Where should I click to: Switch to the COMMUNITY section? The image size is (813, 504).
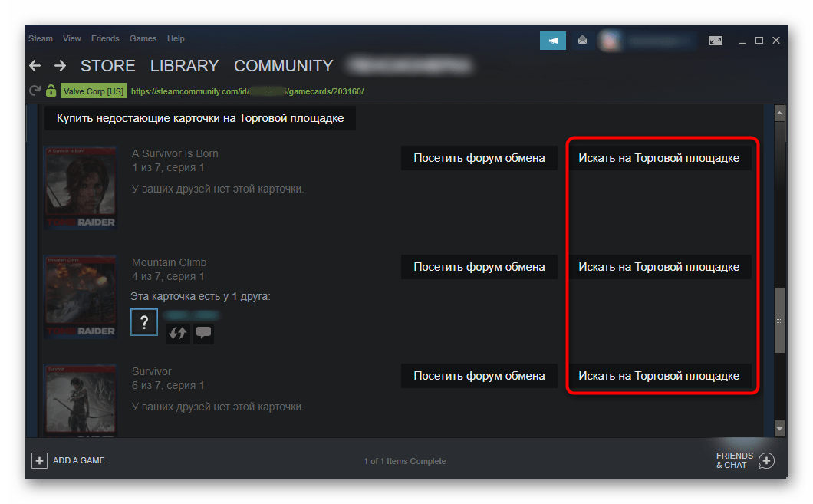(x=284, y=66)
